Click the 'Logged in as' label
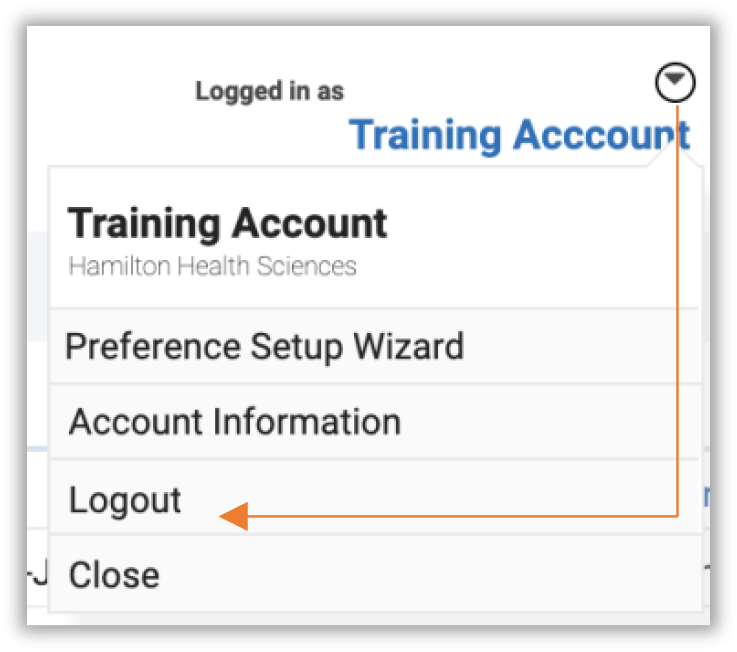The height and width of the screenshot is (652, 737). (x=269, y=92)
